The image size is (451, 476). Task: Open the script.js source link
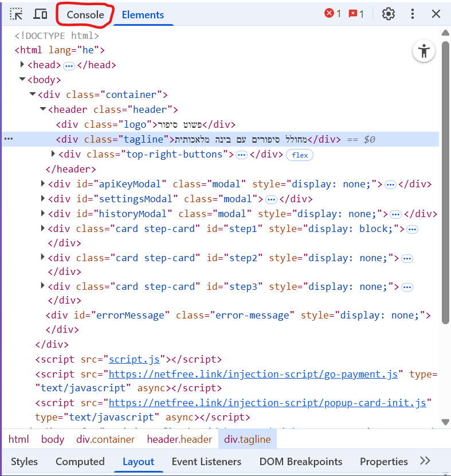pos(134,359)
